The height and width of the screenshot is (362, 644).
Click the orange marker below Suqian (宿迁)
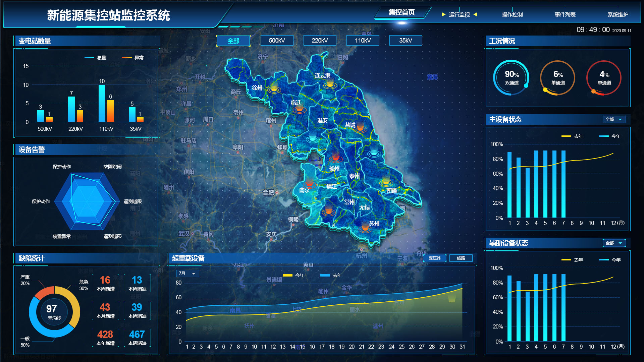300,110
